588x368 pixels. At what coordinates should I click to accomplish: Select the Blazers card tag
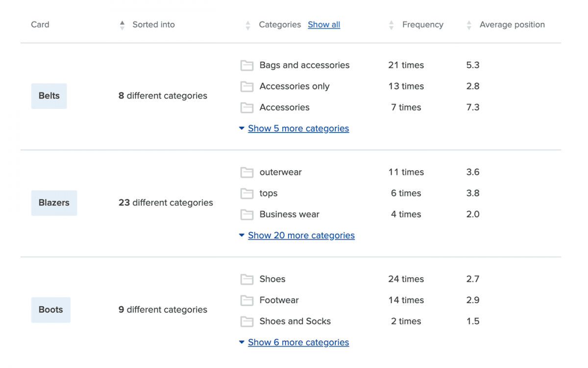[54, 203]
